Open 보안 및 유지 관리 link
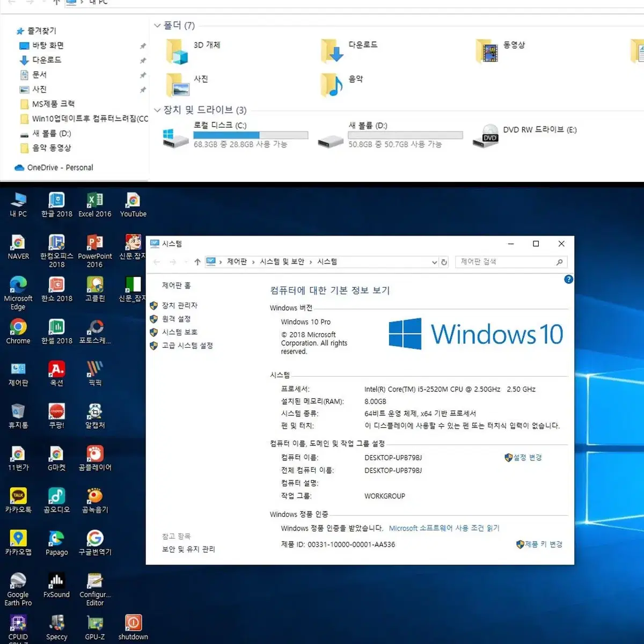 (x=188, y=549)
